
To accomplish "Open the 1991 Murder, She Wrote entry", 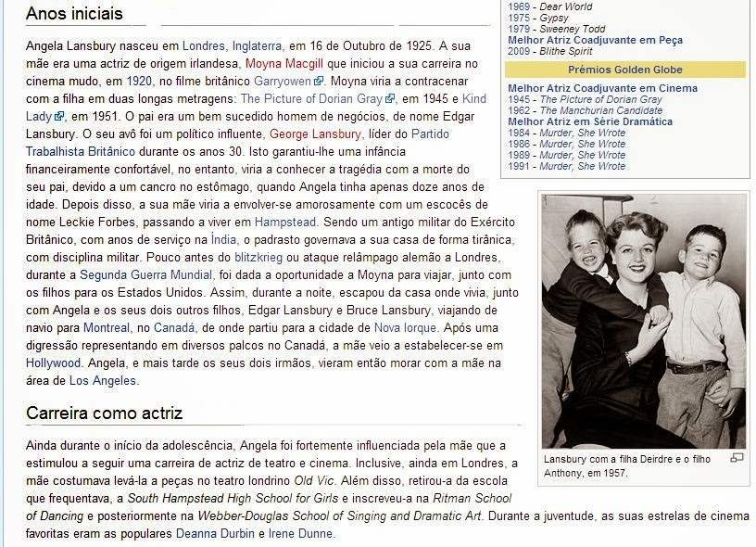I will coord(566,166).
